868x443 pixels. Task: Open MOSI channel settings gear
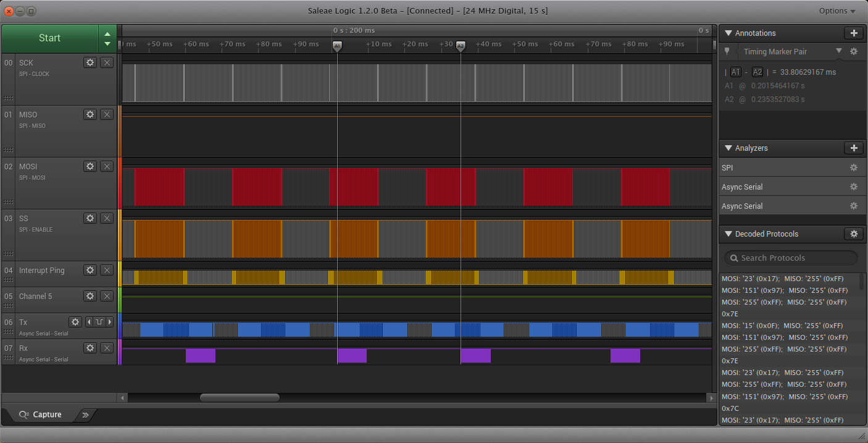pyautogui.click(x=90, y=166)
